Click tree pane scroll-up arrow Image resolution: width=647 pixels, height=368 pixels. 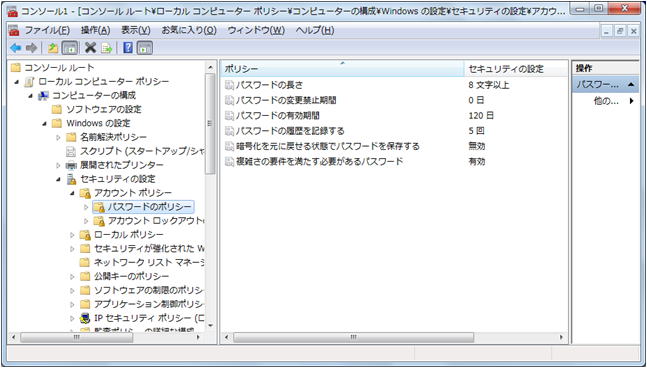(210, 67)
